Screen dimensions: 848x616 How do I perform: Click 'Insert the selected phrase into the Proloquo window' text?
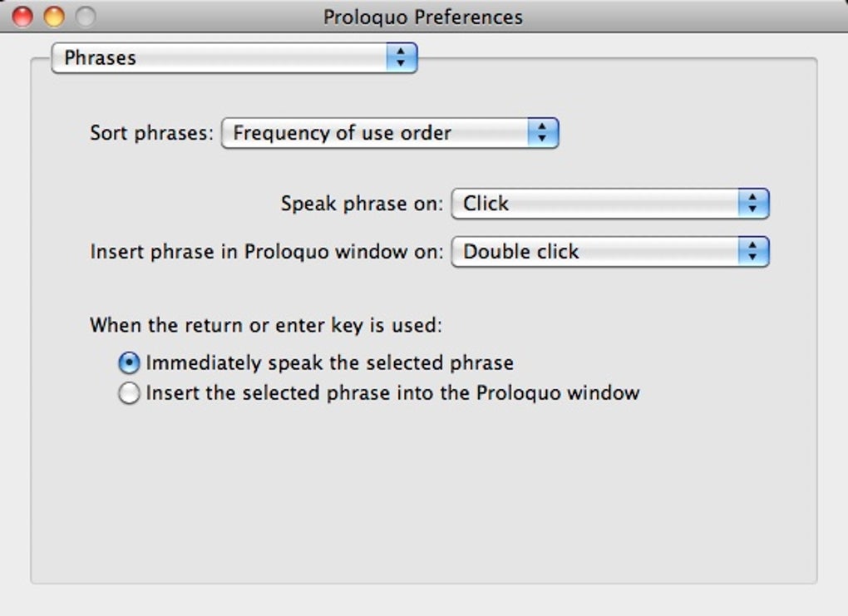[x=392, y=393]
